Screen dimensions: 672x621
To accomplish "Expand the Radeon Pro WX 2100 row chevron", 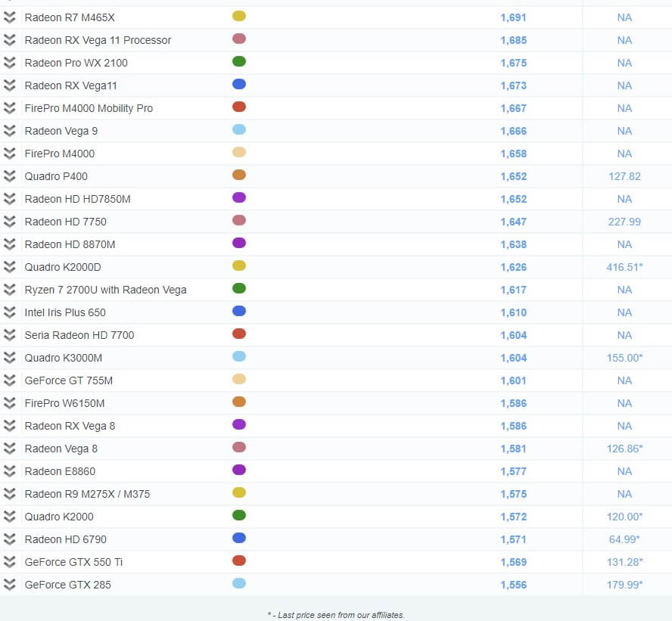I will 9,63.
